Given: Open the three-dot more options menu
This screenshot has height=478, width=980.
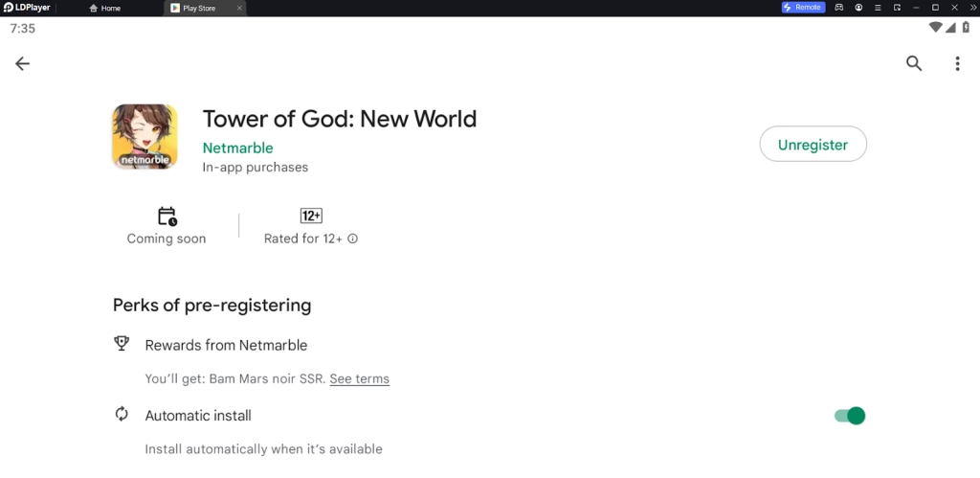Looking at the screenshot, I should (957, 63).
